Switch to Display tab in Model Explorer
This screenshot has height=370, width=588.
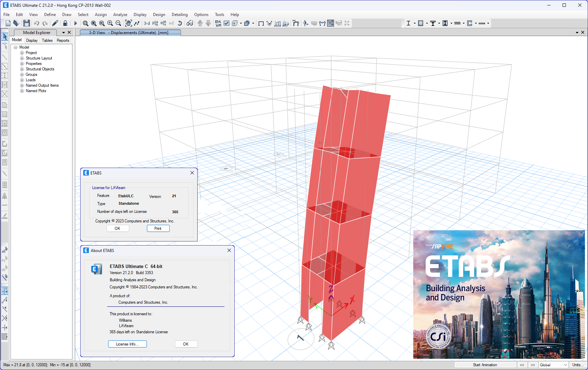(32, 40)
